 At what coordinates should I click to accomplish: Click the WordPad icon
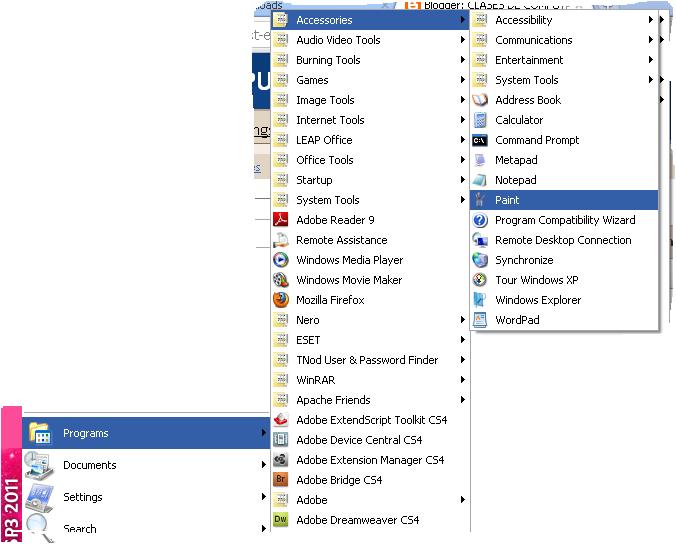click(x=479, y=320)
